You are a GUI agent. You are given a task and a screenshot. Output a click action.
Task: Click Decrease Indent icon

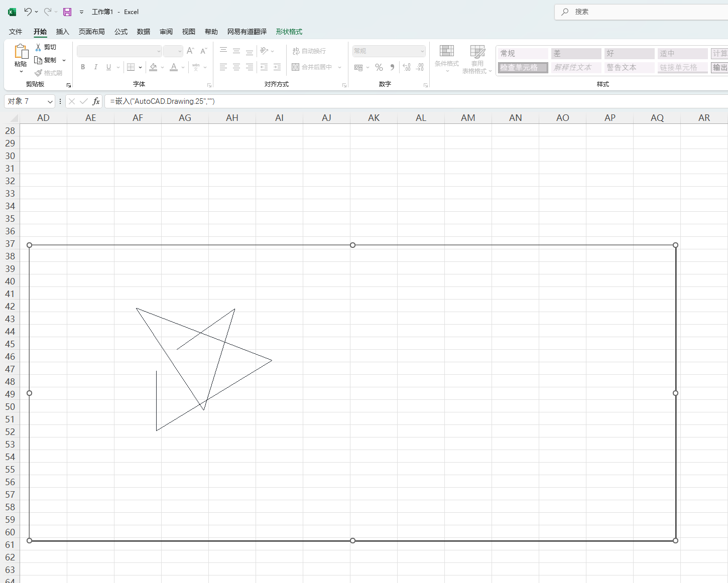[264, 67]
